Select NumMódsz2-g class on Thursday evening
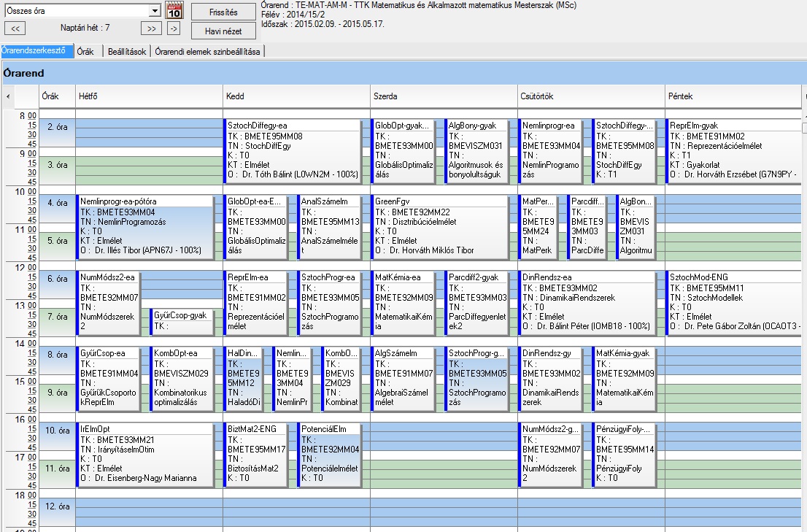The width and height of the screenshot is (807, 532). click(x=551, y=455)
